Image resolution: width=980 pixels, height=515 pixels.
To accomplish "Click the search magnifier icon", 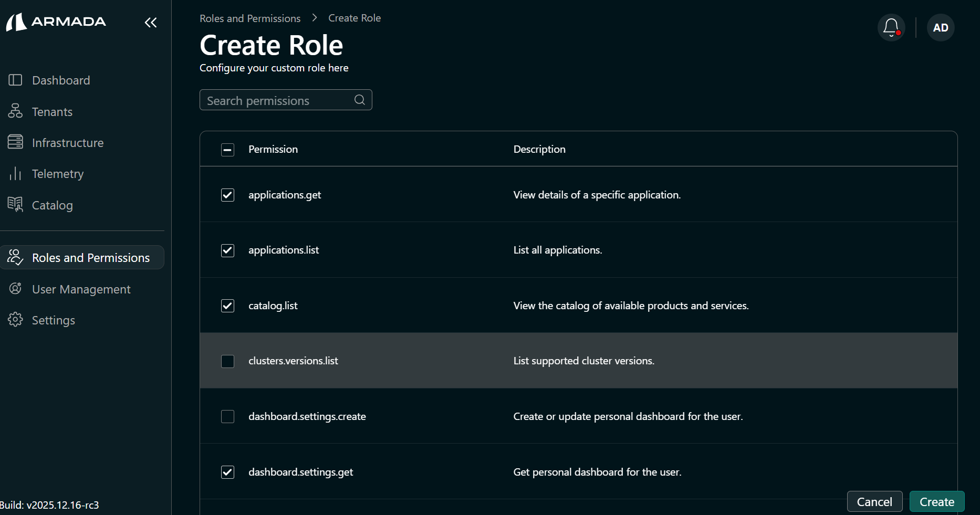I will (x=359, y=100).
